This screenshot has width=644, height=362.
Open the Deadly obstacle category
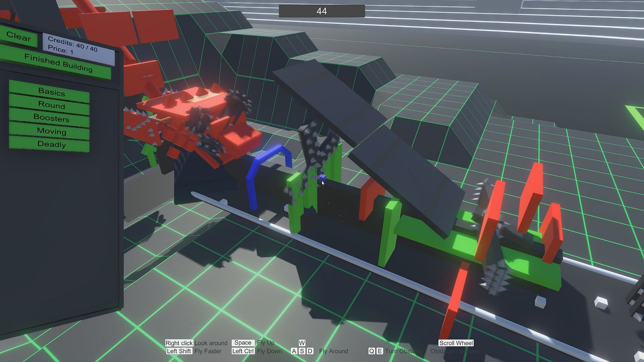pyautogui.click(x=49, y=144)
